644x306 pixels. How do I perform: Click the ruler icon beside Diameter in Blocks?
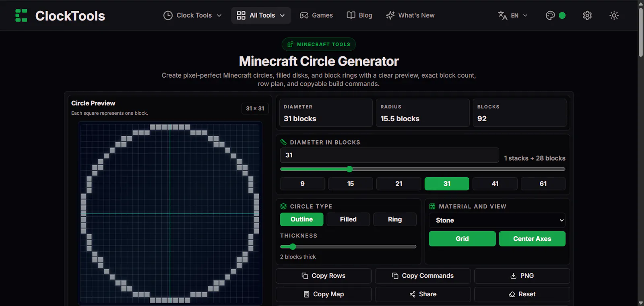pos(283,142)
